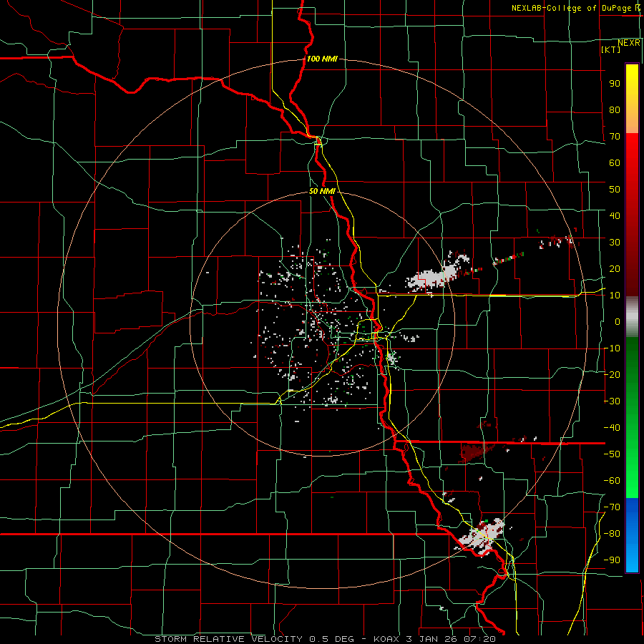The image size is (644, 644).
Task: Click the 100 NMI range ring label
Action: [322, 59]
